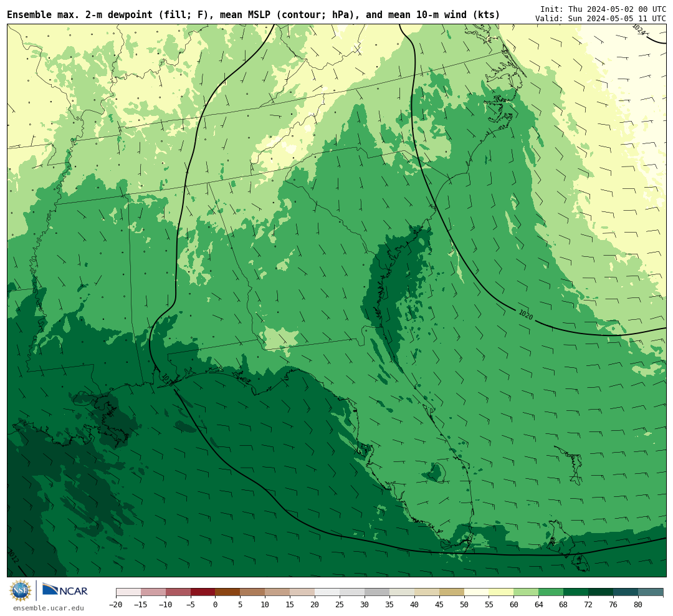673x616 pixels.
Task: Click the map title 'Ensemble max. 2-m dewpoint'
Action: click(80, 15)
